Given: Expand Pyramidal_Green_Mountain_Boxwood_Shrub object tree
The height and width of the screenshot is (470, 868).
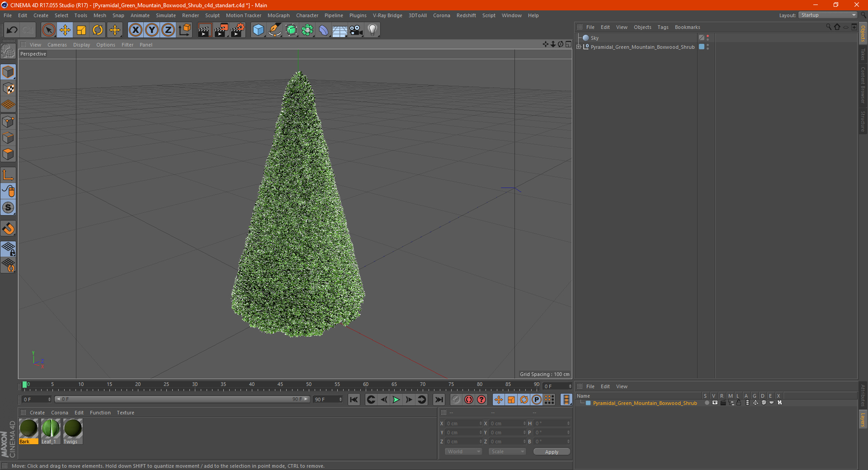Looking at the screenshot, I should point(579,47).
